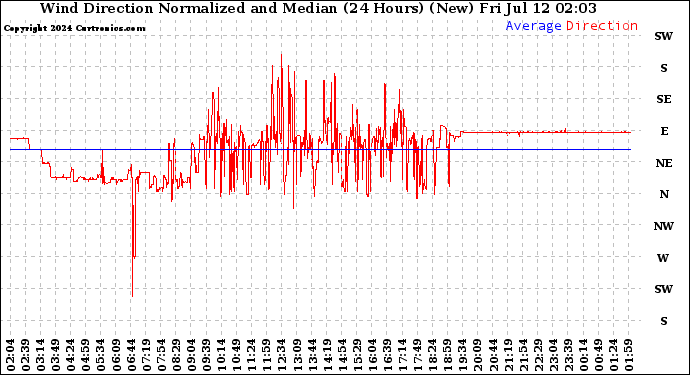Click the 23:04 time label
Image resolution: width=690 pixels, height=375 pixels.
point(553,355)
